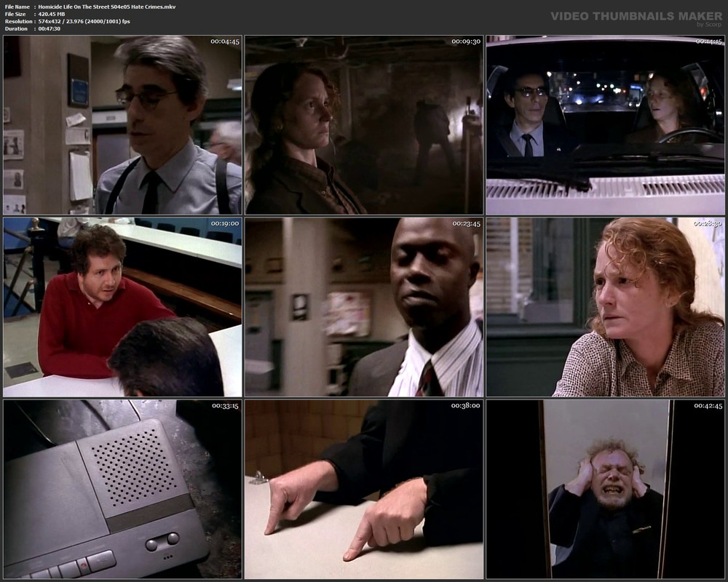Click the resolution value 574x432 / 23.976 fps
Image resolution: width=728 pixels, height=582 pixels.
coord(84,21)
